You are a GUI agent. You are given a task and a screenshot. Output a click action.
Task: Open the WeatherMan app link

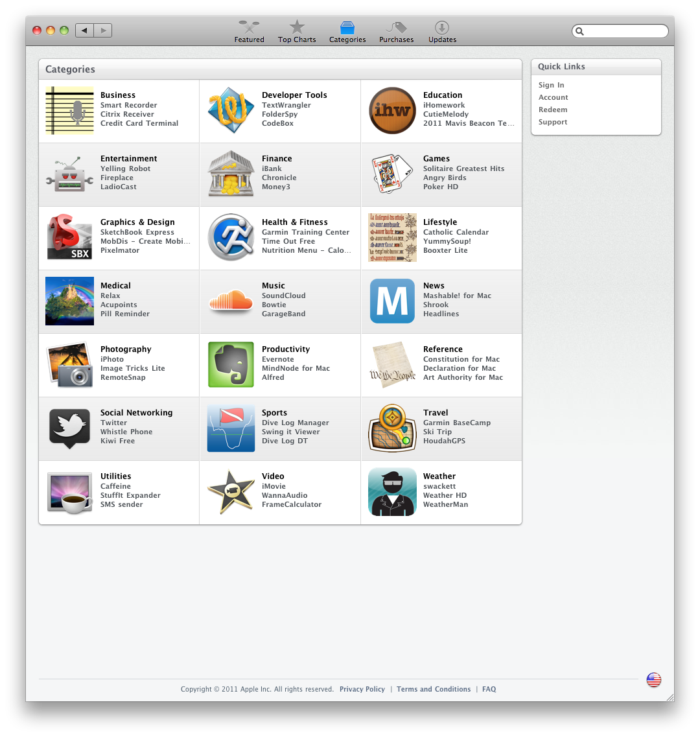tap(445, 504)
